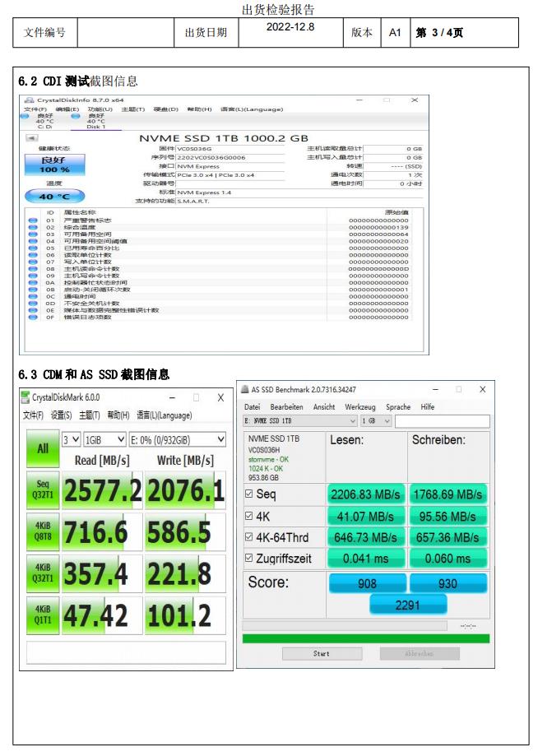
Task: Click the green All button
Action: point(41,450)
